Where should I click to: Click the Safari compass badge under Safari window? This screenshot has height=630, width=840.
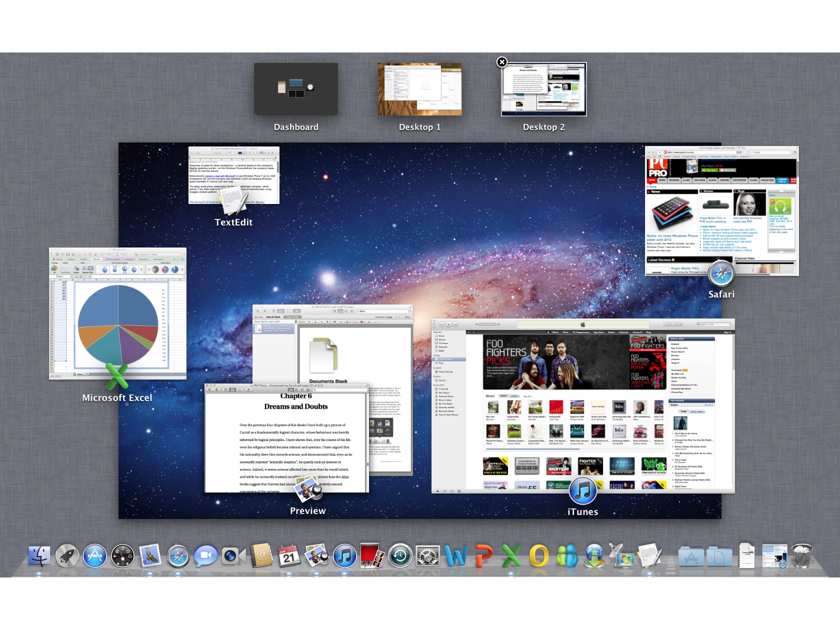pyautogui.click(x=721, y=274)
